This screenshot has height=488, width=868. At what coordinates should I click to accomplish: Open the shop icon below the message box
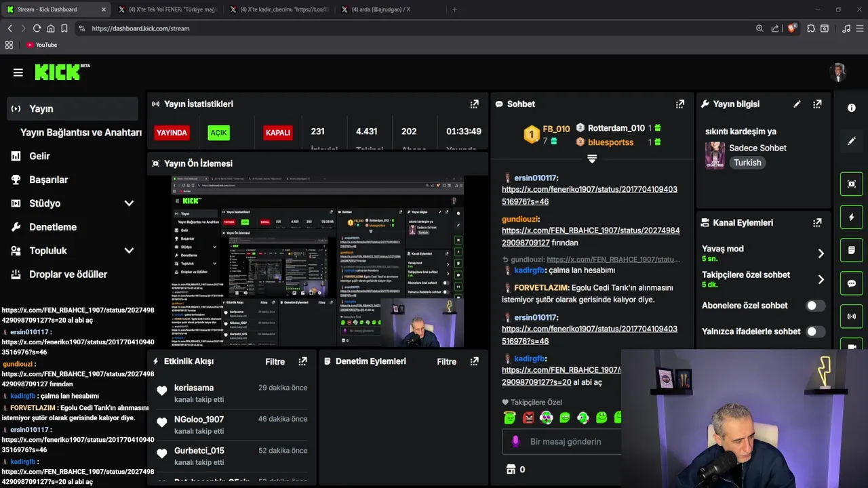[x=511, y=469]
